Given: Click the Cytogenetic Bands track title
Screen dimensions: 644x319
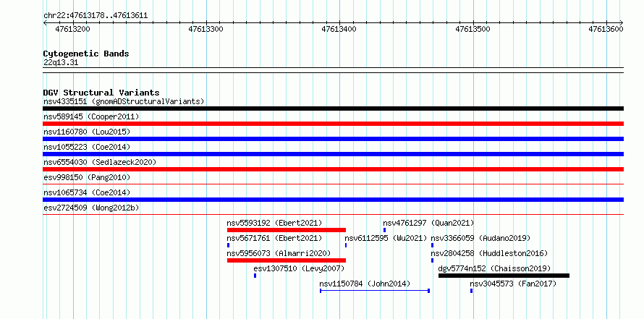Looking at the screenshot, I should pyautogui.click(x=86, y=54).
